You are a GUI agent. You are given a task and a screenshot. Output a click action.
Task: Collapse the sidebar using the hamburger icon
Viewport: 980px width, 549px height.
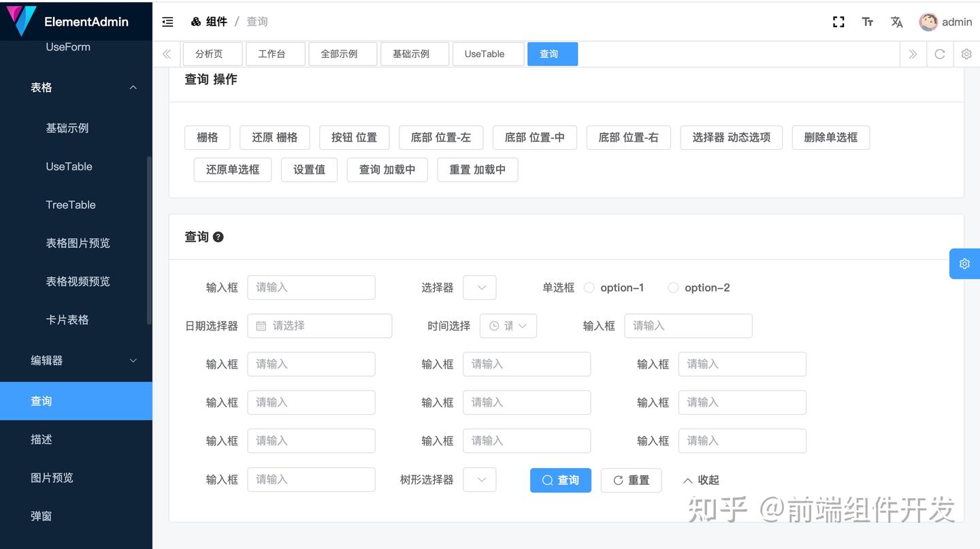point(167,21)
